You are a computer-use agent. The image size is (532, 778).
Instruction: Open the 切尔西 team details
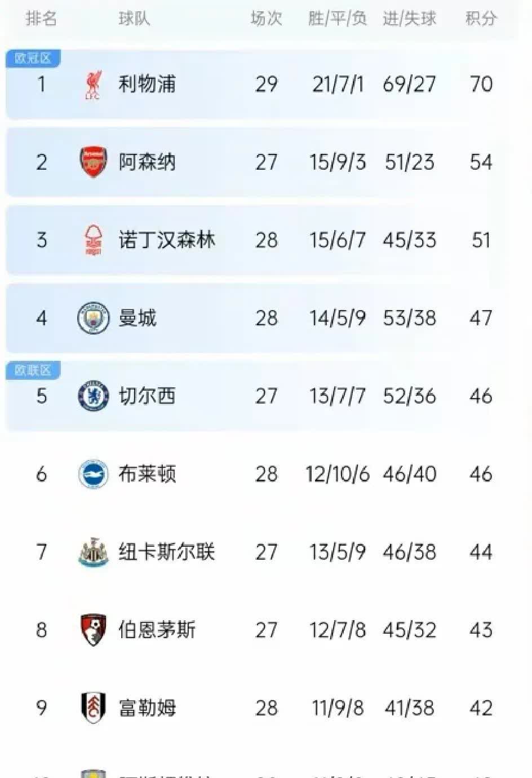[x=148, y=396]
